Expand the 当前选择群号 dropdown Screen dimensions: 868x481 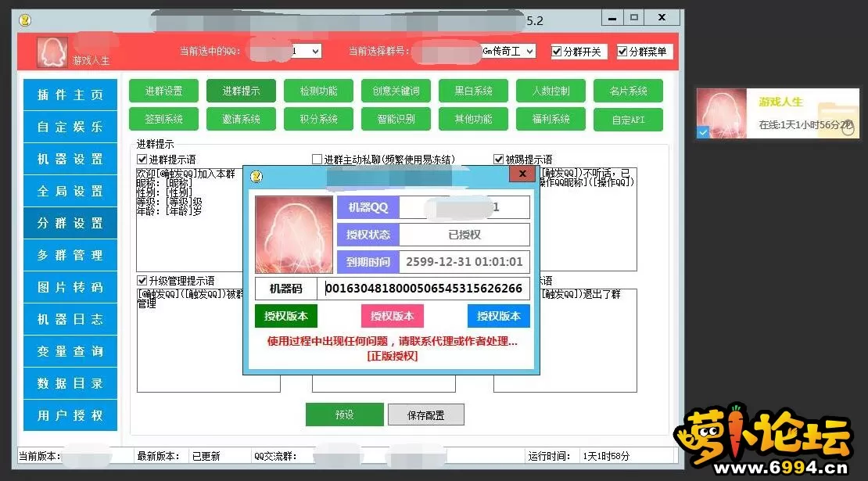pyautogui.click(x=529, y=52)
